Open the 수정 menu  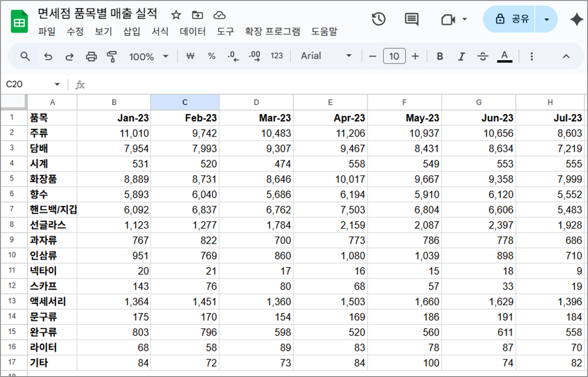click(x=75, y=31)
